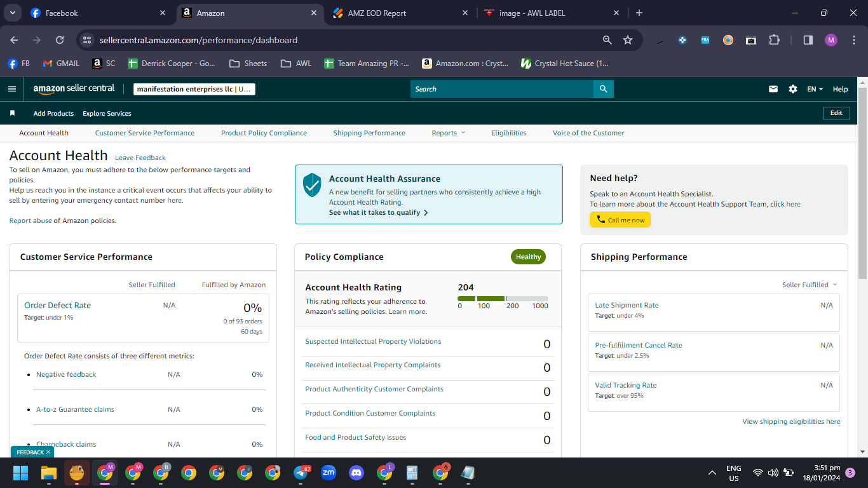Click the orange circle extension icon

[728, 40]
